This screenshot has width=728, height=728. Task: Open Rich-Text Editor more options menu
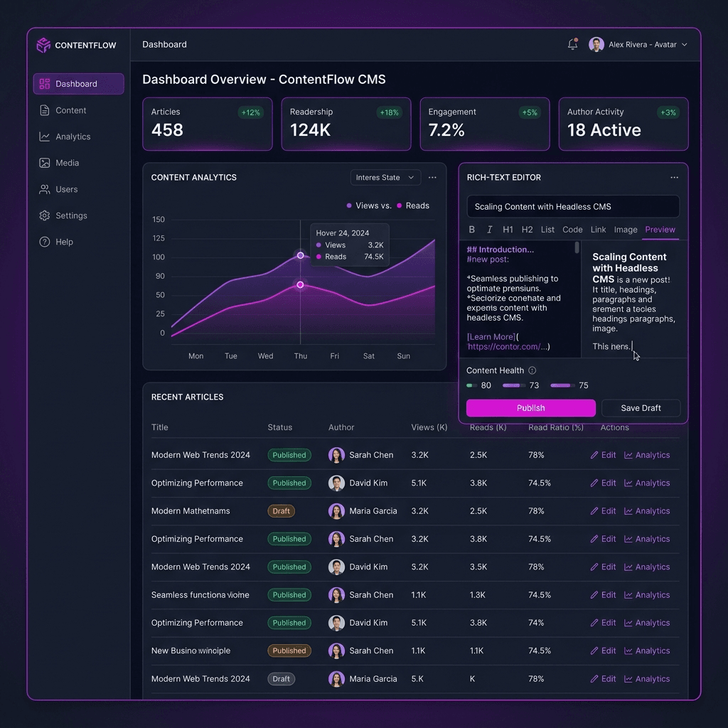[x=674, y=177]
